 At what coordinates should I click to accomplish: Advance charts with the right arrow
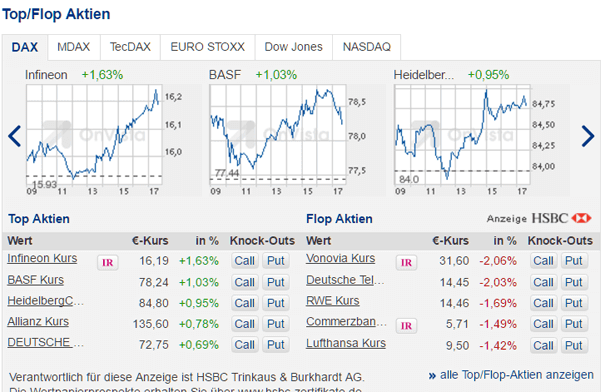click(x=588, y=136)
